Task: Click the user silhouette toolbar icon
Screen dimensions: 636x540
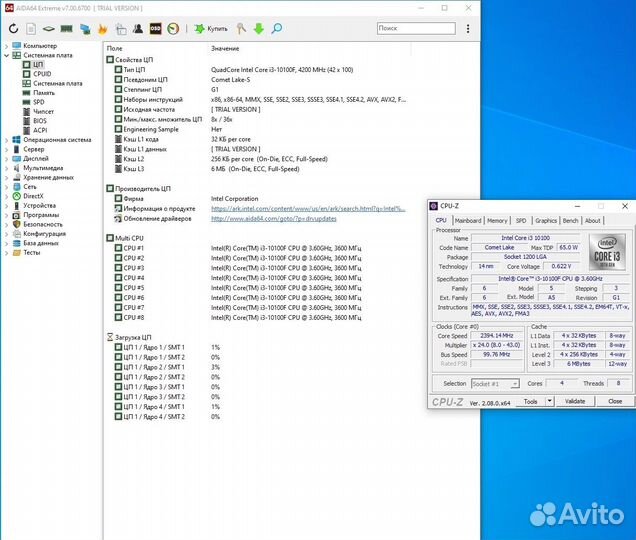Action: click(138, 29)
